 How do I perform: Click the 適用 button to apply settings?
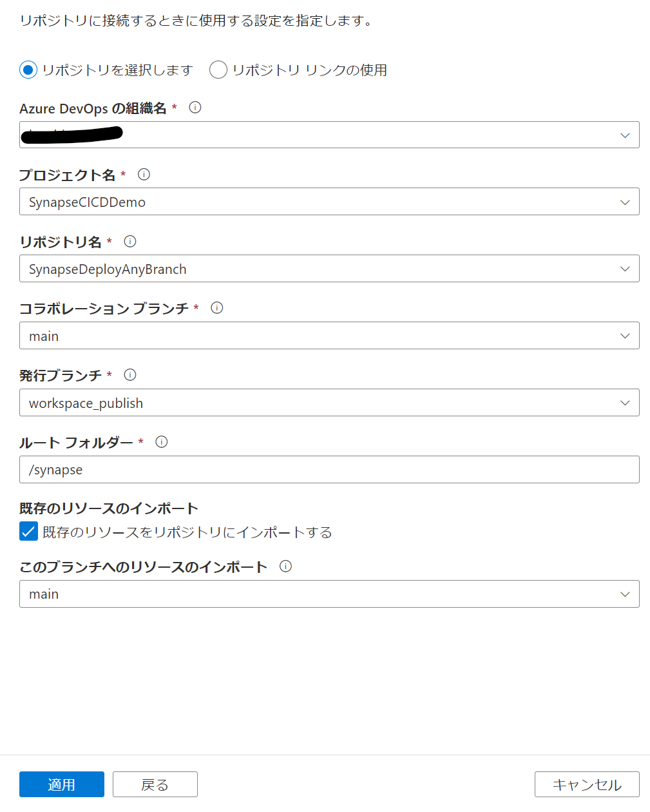point(61,784)
